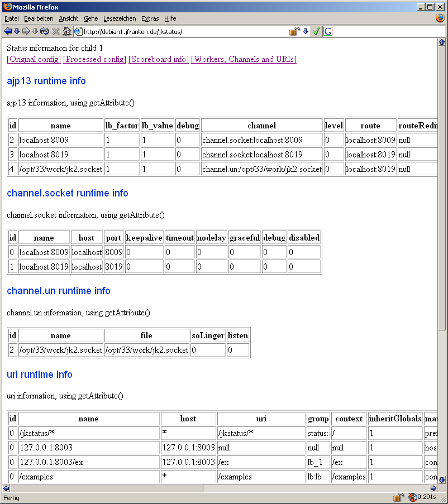Image resolution: width=448 pixels, height=504 pixels.
Task: Click 'soLinger' column header
Action: 208,335
